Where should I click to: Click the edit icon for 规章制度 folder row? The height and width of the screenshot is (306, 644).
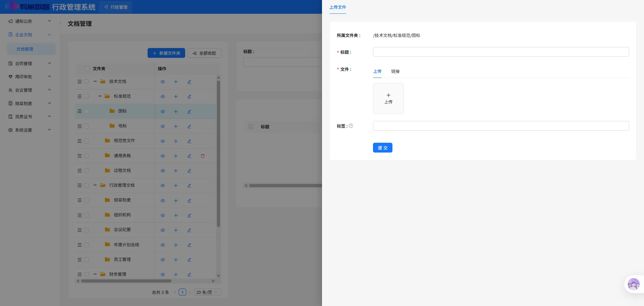click(189, 201)
